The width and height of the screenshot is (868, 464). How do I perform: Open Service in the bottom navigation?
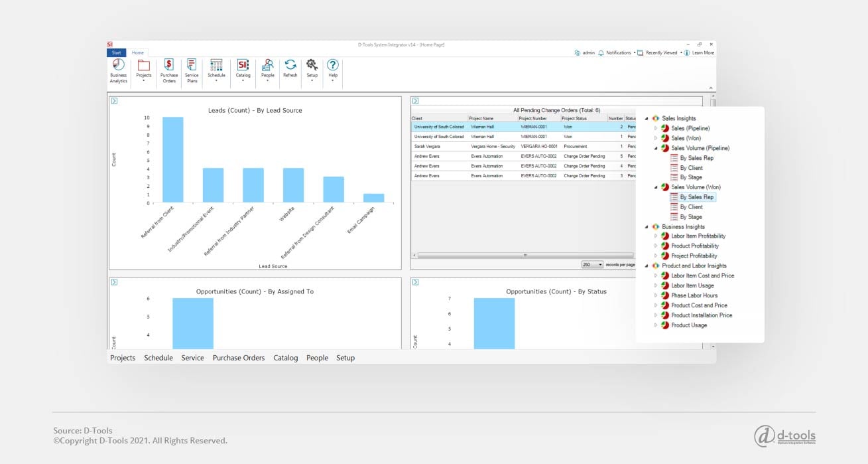[192, 358]
